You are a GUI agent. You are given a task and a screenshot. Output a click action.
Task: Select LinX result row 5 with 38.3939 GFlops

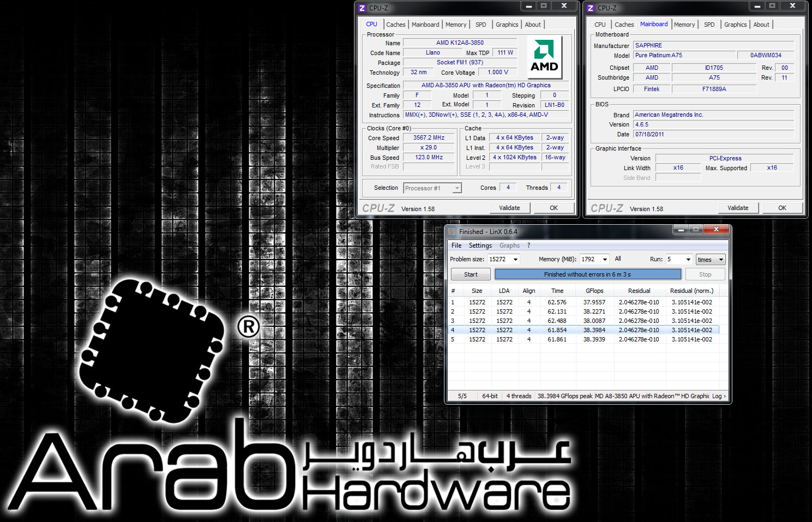pos(584,339)
